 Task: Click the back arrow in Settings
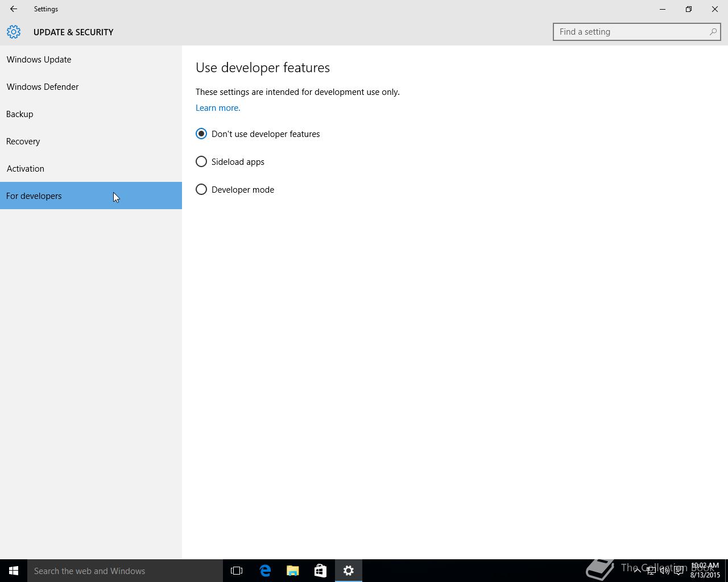[x=14, y=9]
